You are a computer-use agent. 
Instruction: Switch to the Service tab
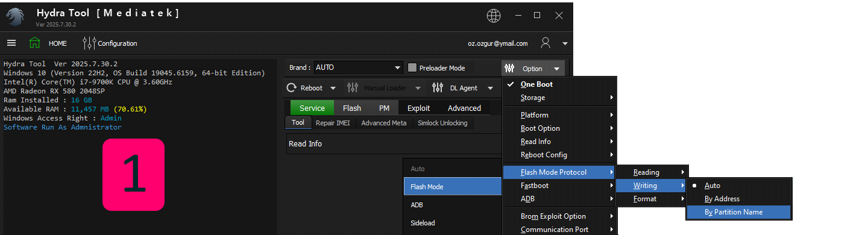click(312, 108)
